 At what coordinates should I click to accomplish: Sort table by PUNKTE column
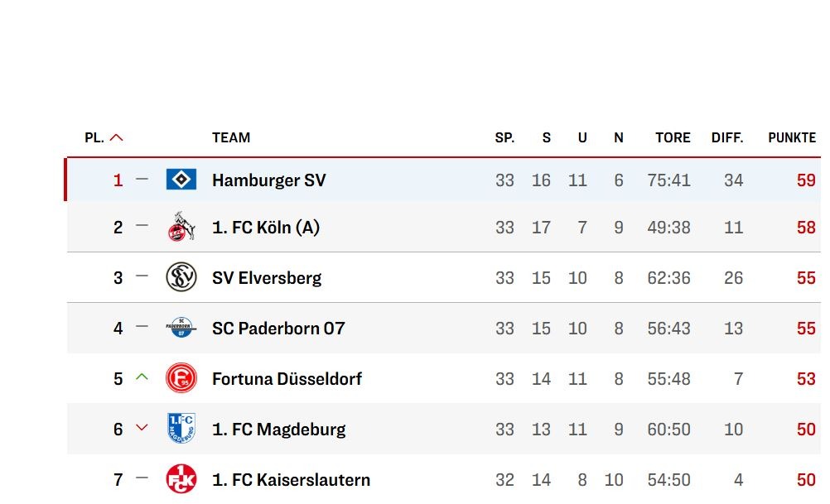click(x=792, y=138)
